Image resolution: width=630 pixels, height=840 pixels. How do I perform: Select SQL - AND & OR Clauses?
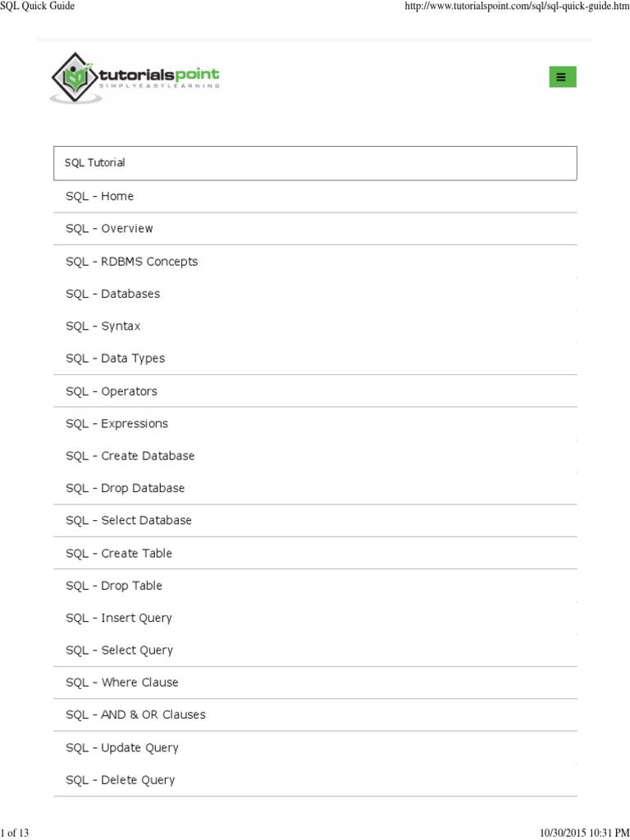[x=136, y=715]
